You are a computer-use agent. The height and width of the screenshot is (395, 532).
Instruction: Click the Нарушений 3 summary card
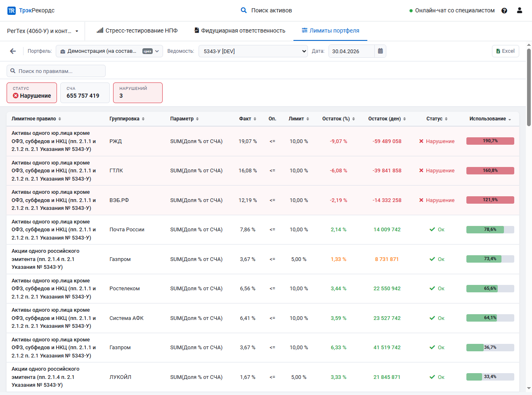(138, 93)
